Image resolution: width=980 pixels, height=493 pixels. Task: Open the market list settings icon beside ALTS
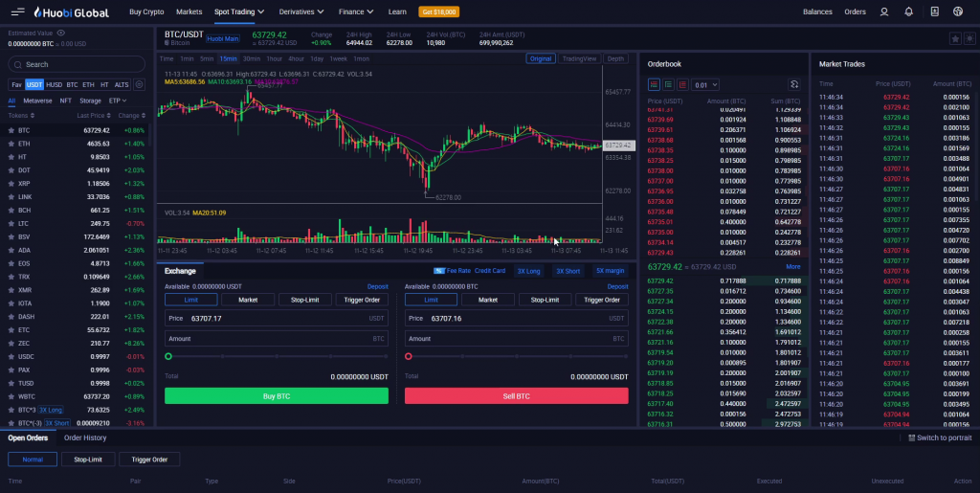[x=139, y=84]
